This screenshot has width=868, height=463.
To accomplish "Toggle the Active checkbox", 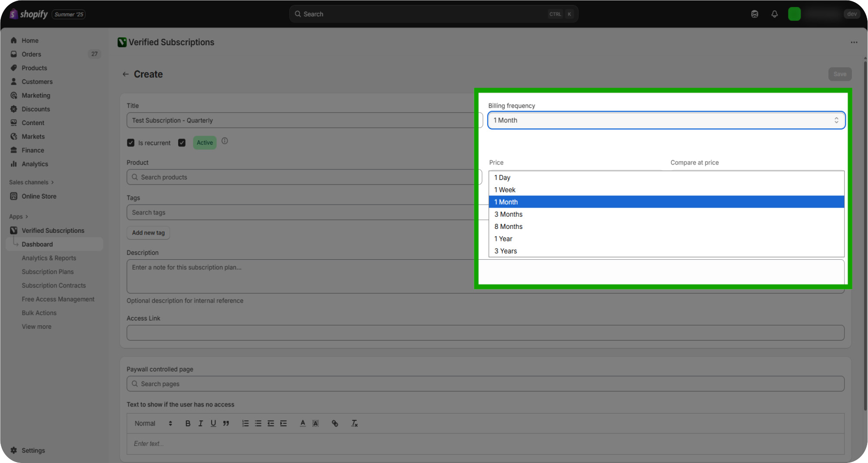I will pos(182,143).
